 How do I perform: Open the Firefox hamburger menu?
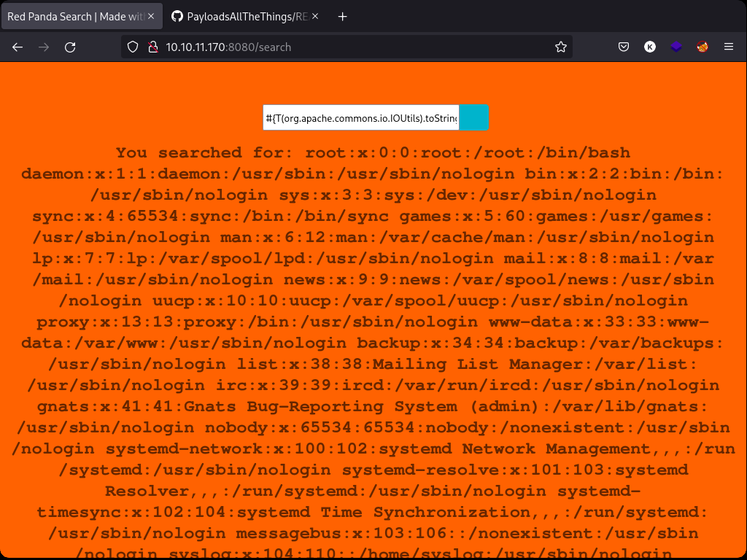tap(729, 47)
